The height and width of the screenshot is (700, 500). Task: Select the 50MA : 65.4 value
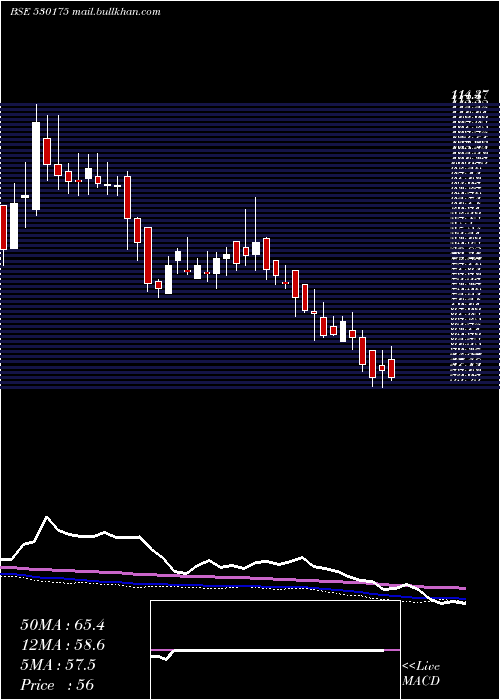pos(62,625)
